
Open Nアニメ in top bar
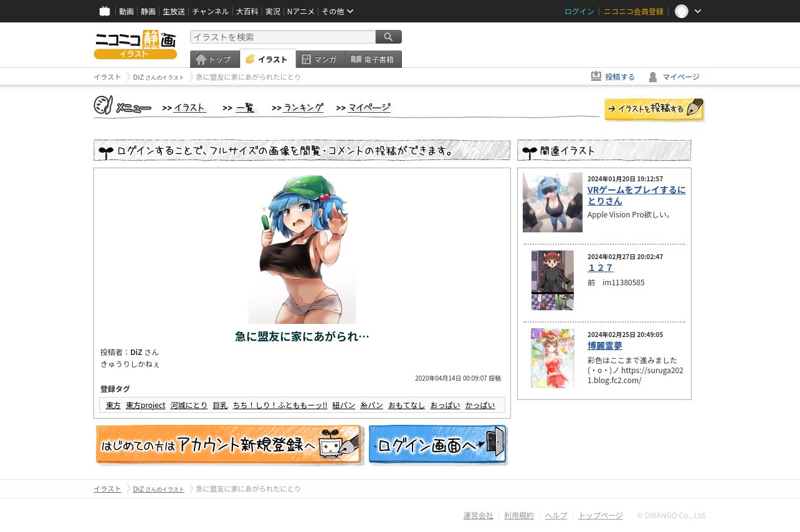pos(301,11)
